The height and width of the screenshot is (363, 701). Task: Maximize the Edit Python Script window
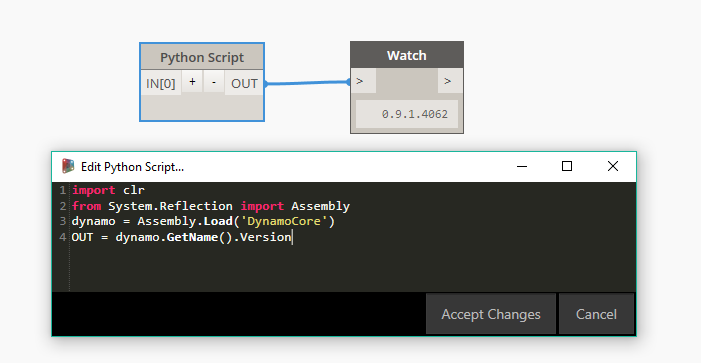(567, 166)
